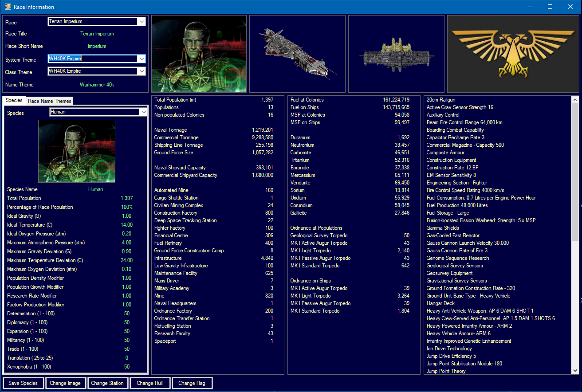
Task: Click the Total Population (m) row
Action: [x=214, y=100]
